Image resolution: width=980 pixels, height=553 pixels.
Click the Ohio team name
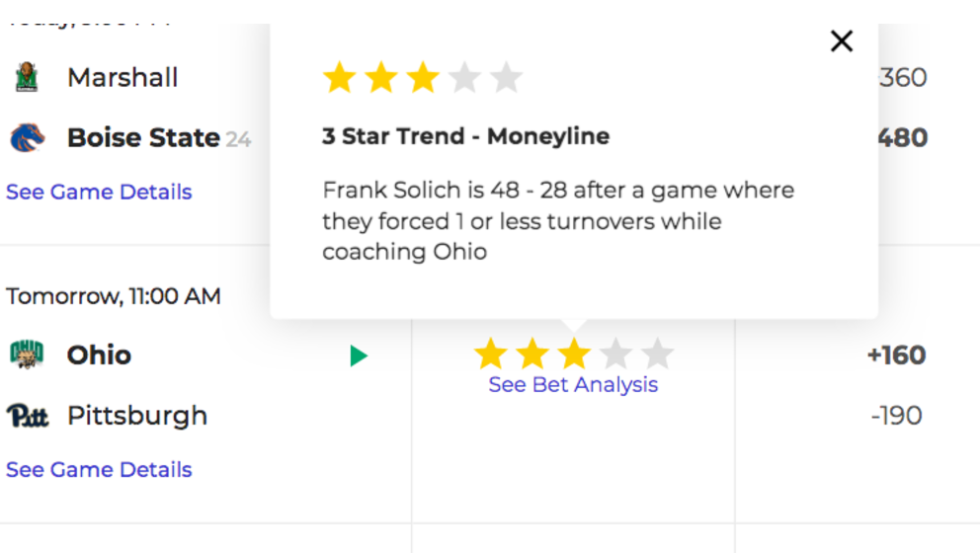99,355
